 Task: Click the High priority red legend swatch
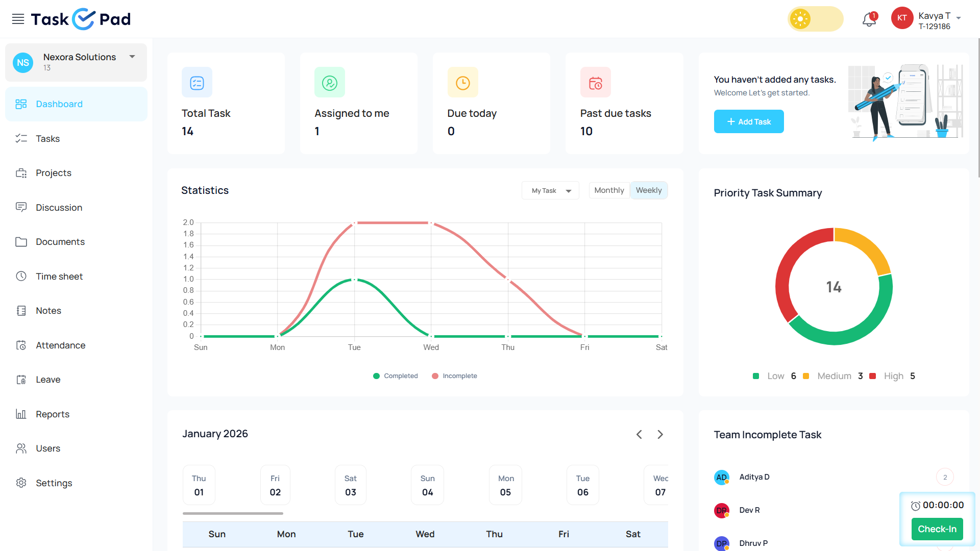[x=873, y=377]
